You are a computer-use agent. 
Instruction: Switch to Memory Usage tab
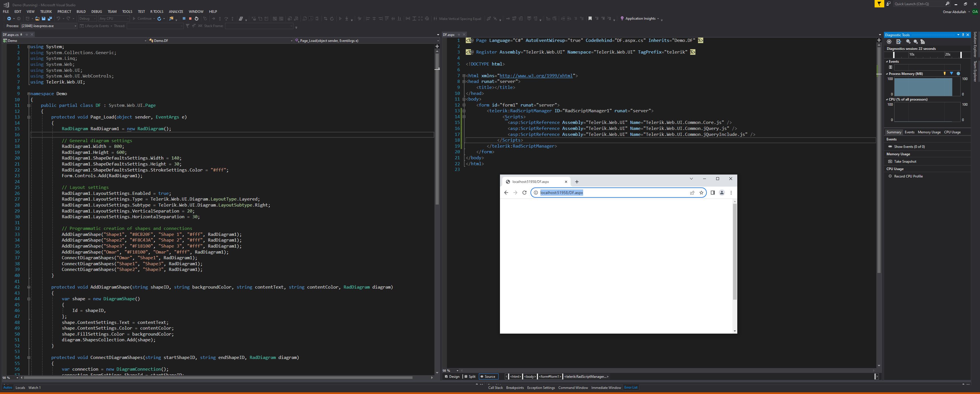(x=929, y=132)
